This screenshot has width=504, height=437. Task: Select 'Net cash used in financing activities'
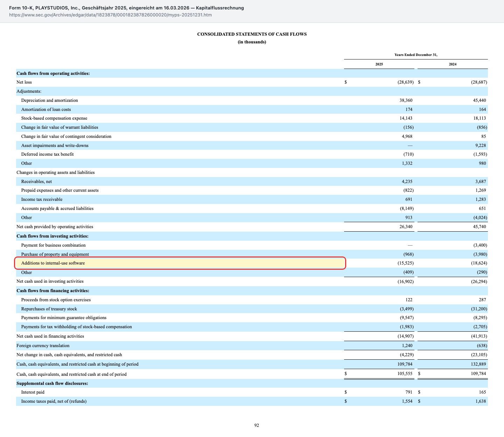(50, 336)
